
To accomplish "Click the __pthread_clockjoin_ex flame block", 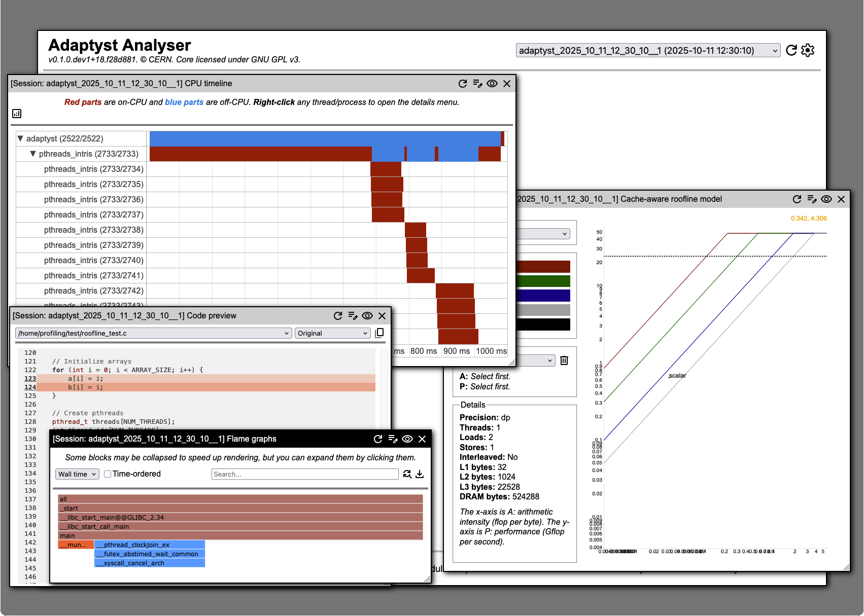I will (150, 545).
